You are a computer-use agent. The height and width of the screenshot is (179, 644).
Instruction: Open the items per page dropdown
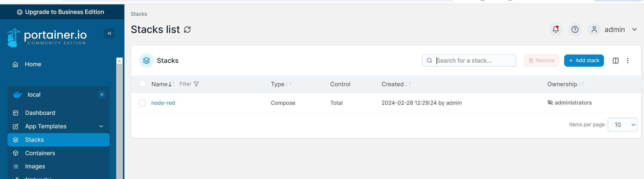[x=622, y=125]
